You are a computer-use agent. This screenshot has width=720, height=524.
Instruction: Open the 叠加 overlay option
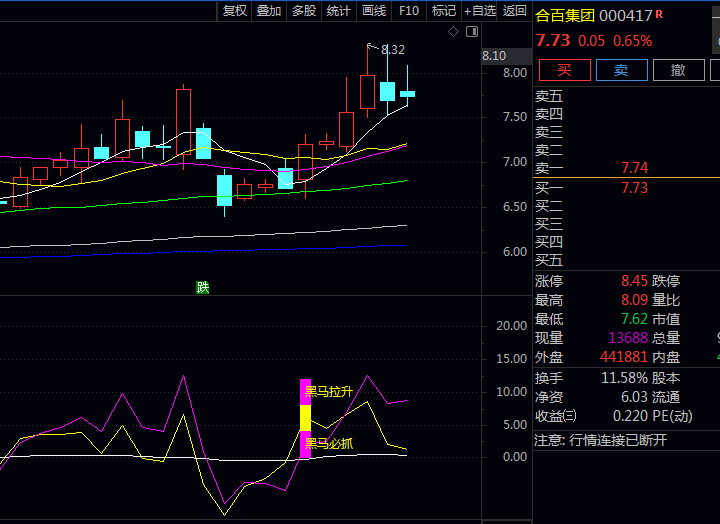tap(269, 11)
